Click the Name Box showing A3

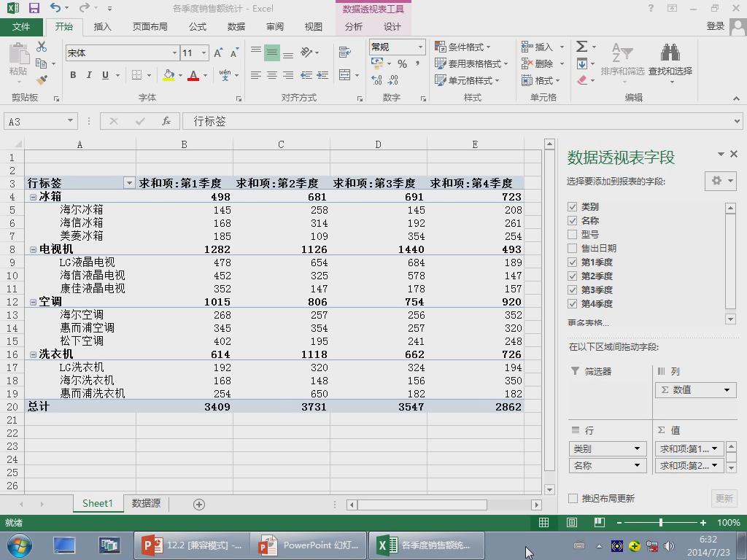tap(41, 122)
